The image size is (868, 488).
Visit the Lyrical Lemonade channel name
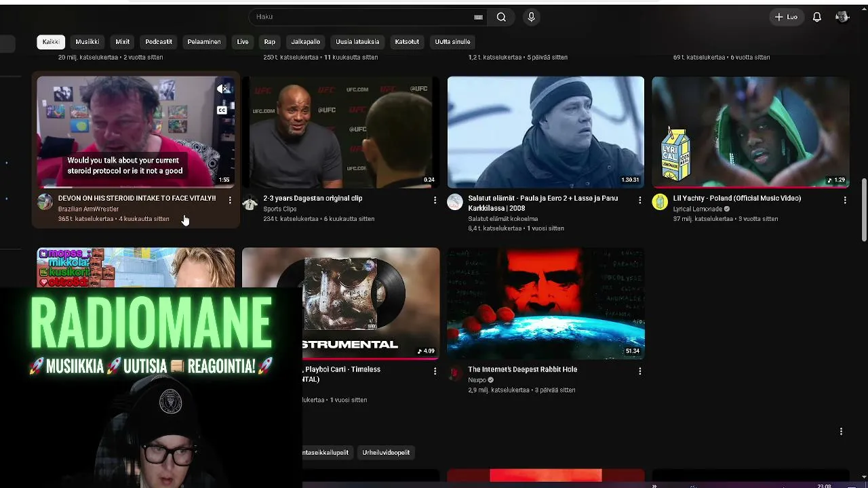[x=698, y=209]
